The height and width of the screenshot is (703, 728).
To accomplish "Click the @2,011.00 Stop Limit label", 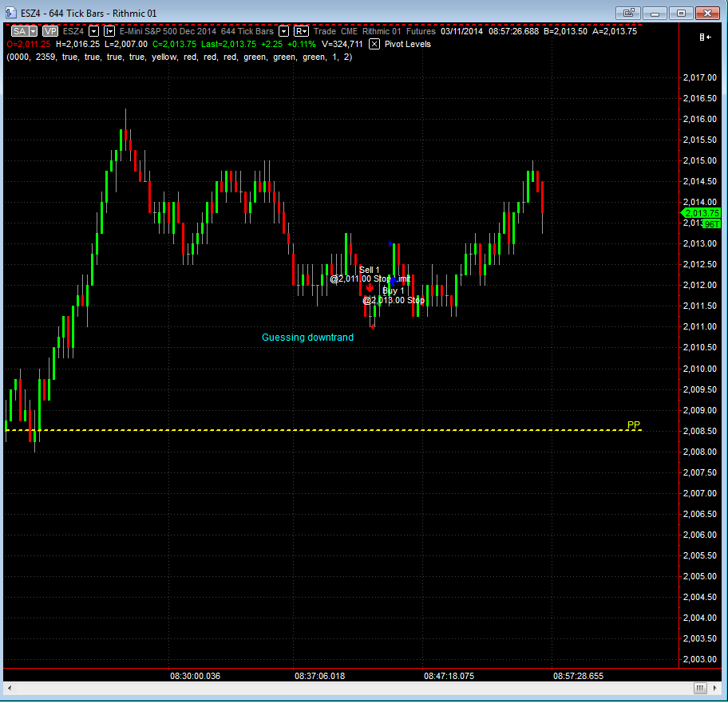I will coord(370,278).
